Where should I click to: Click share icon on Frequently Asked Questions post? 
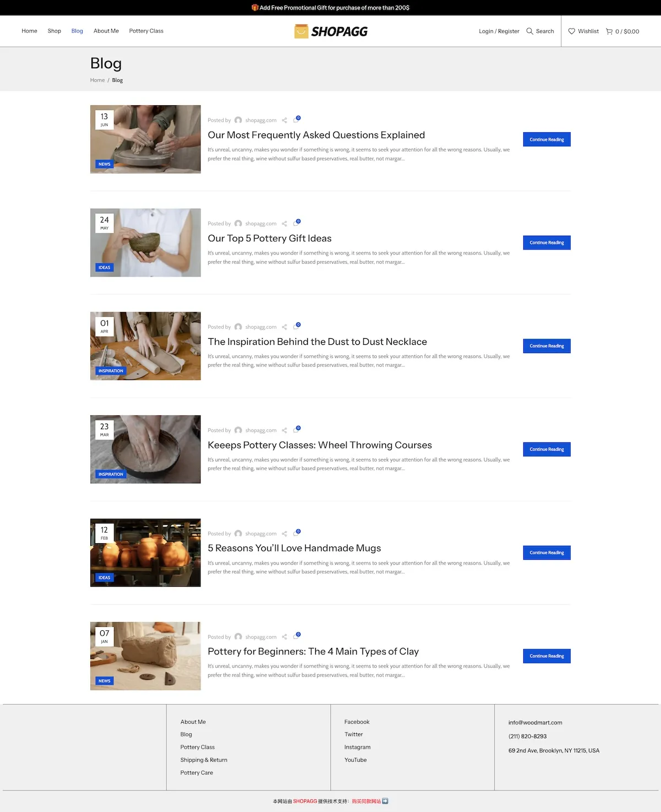coord(284,120)
